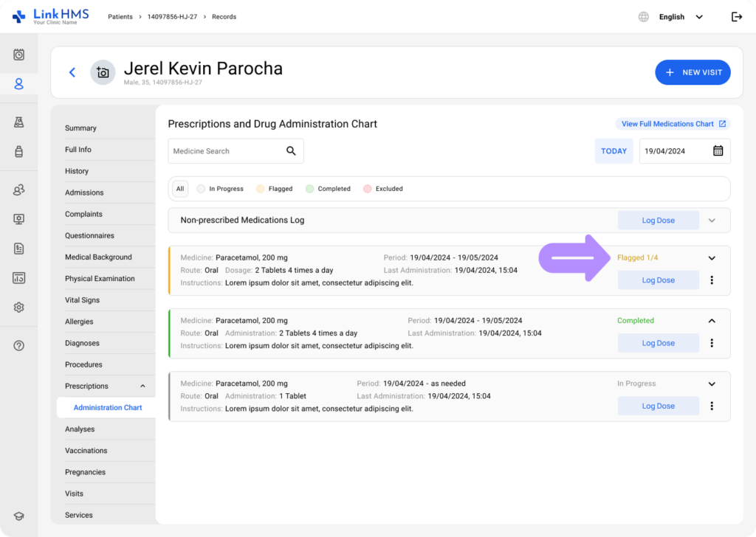Open the pharmacy bottle sidebar icon
756x537 pixels.
coord(19,152)
